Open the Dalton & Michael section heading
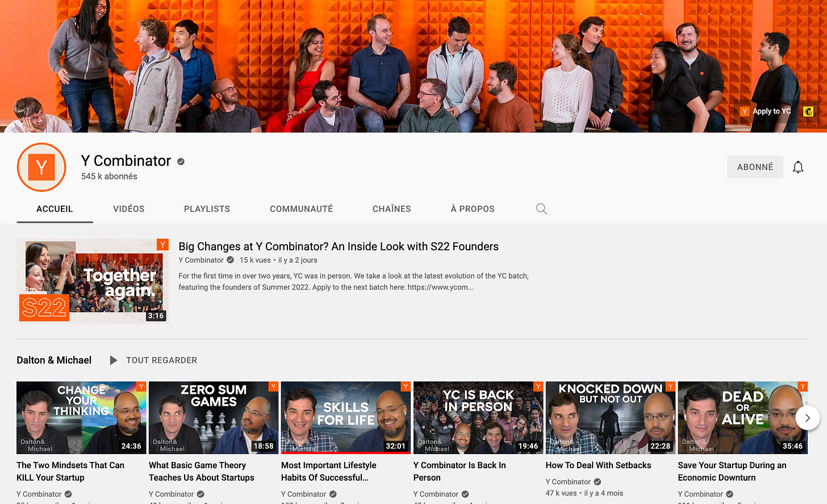827x504 pixels. point(54,360)
